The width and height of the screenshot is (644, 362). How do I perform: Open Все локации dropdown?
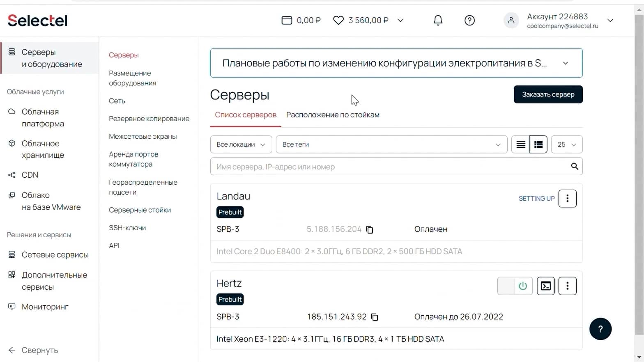pos(241,144)
